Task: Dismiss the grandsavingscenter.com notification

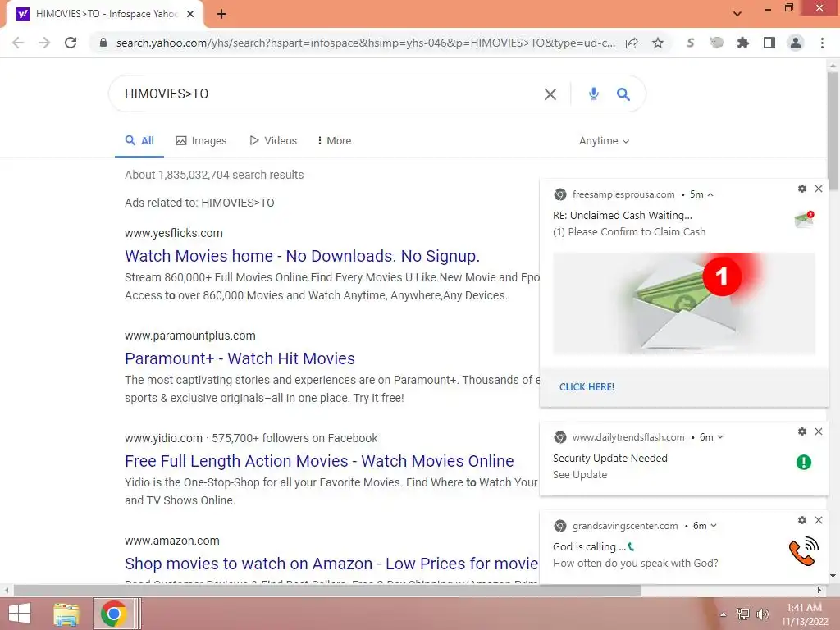Action: (x=819, y=519)
